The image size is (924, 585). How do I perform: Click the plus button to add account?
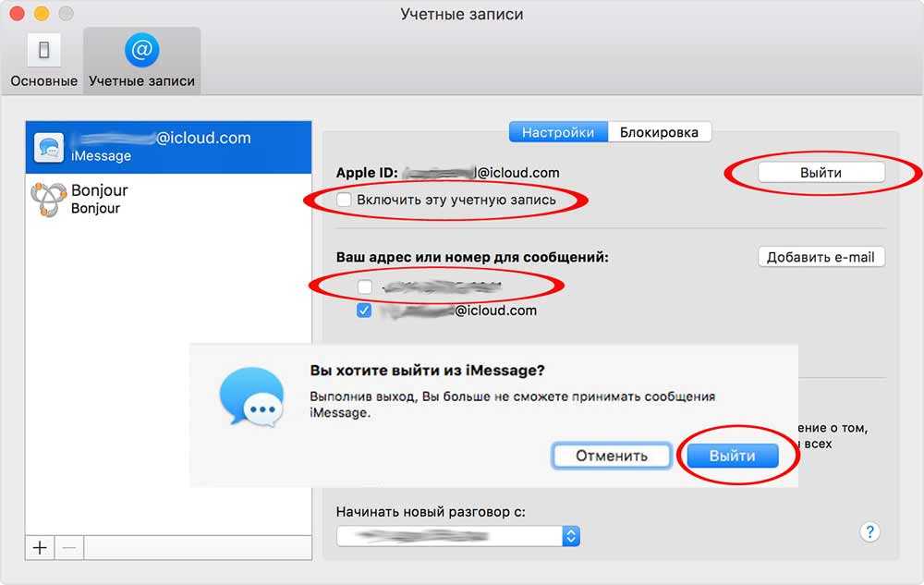pyautogui.click(x=40, y=547)
